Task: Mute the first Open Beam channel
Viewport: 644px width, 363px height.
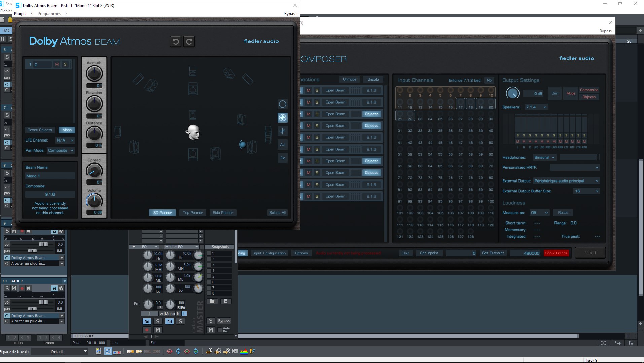Action: (x=308, y=90)
